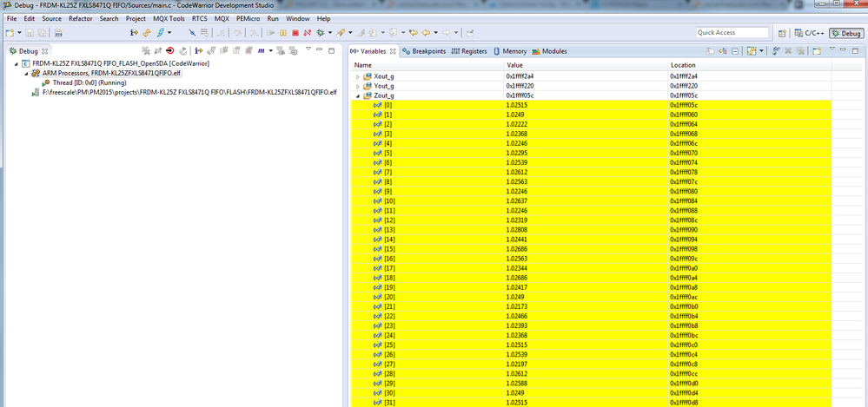The image size is (868, 407).
Task: Click Collapse All icon in Variables toolbar
Action: 735,51
